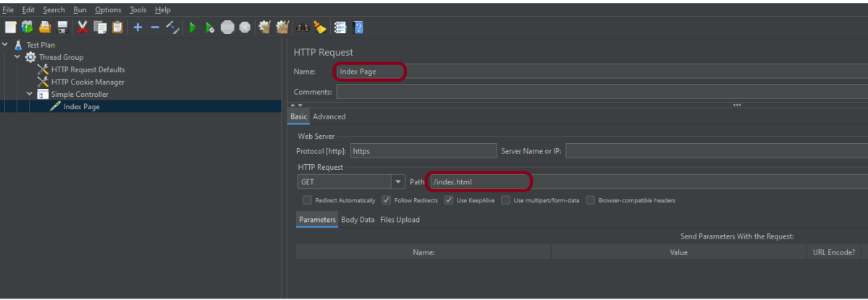
Task: Click the Stop test icon
Action: pyautogui.click(x=227, y=27)
